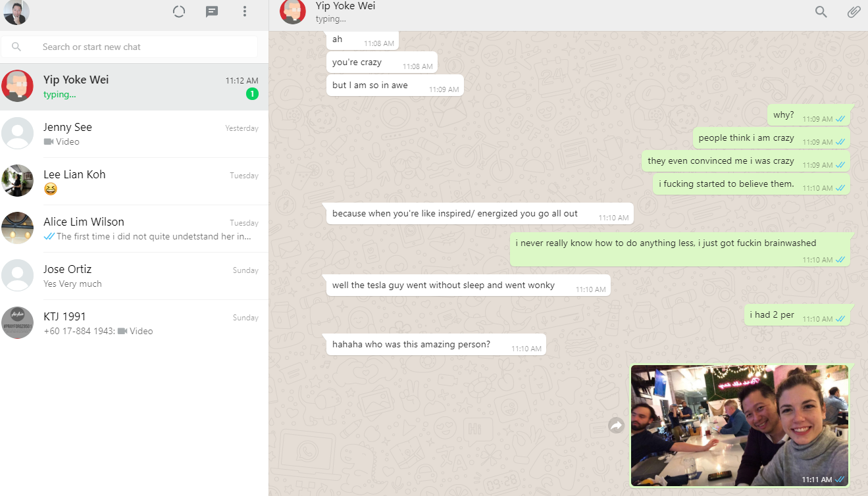The width and height of the screenshot is (868, 496).
Task: Click your own profile avatar top-left
Action: pyautogui.click(x=15, y=12)
